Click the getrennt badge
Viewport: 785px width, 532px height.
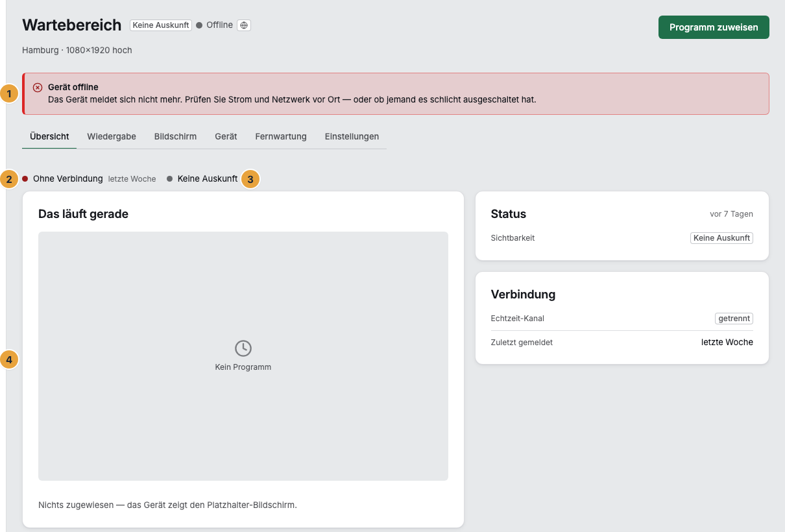tap(734, 319)
